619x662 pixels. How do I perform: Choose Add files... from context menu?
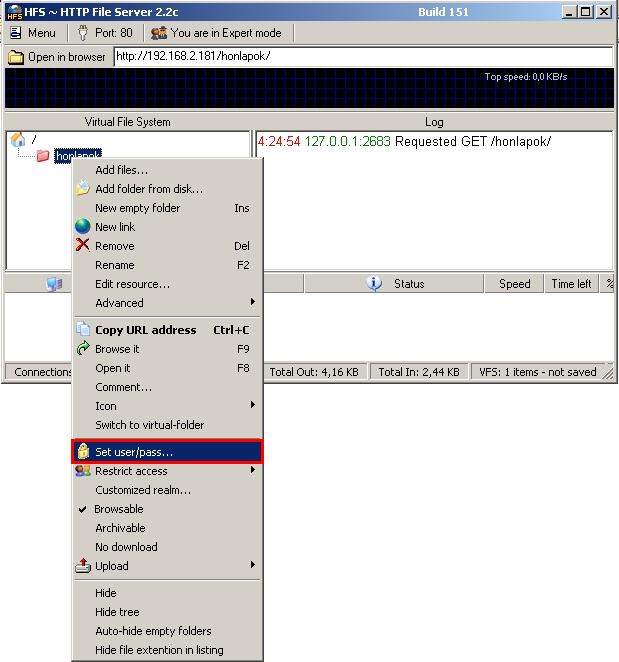167,170
